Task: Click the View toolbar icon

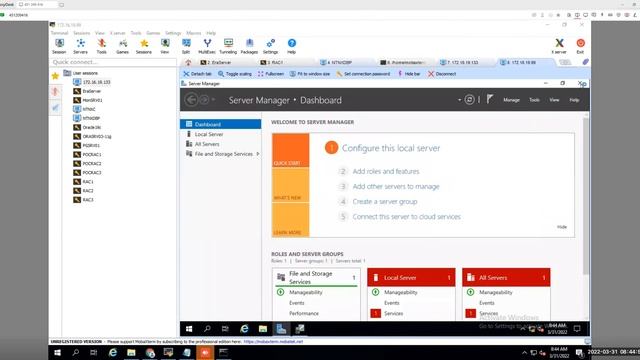Action: [165, 46]
